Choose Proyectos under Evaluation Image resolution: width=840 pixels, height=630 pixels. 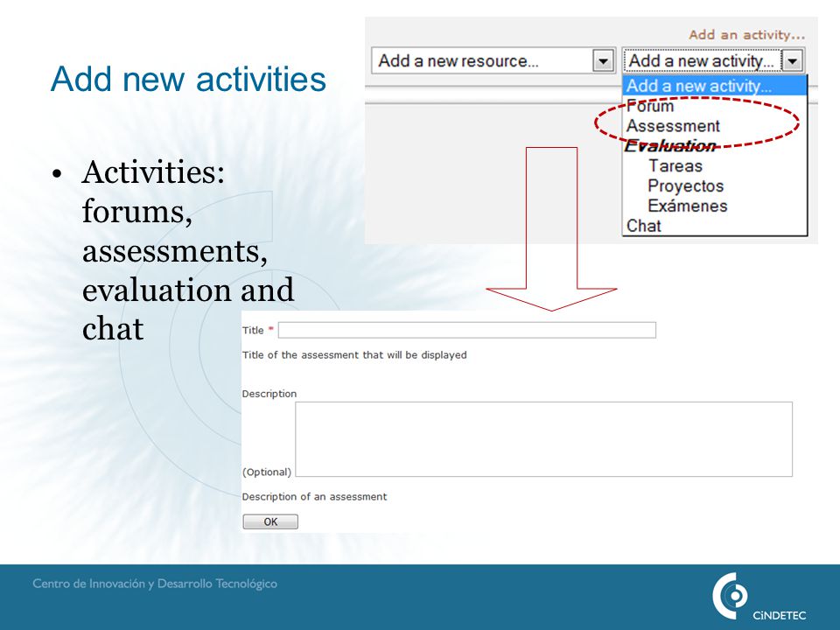coord(686,185)
